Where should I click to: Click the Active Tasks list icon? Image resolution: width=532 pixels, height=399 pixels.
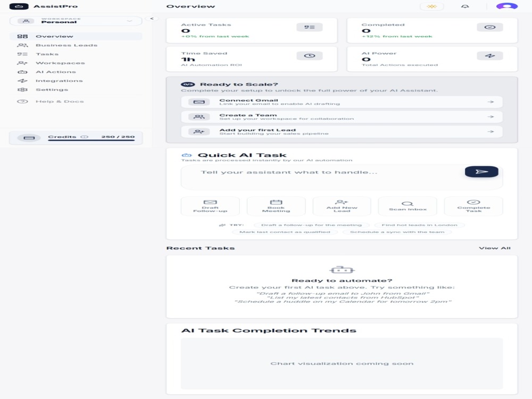pos(310,27)
